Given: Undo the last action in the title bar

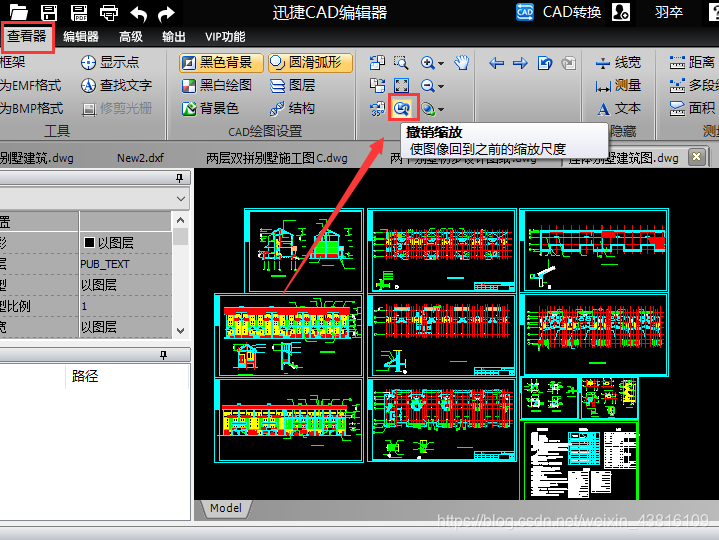Looking at the screenshot, I should (138, 14).
